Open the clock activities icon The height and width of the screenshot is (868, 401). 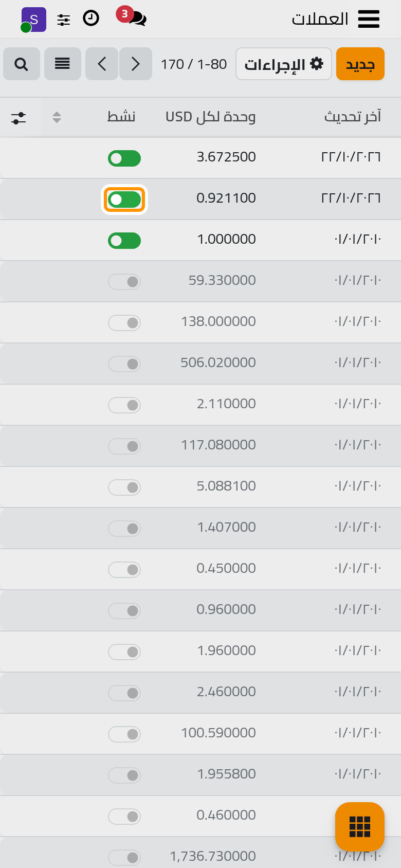pos(91,19)
